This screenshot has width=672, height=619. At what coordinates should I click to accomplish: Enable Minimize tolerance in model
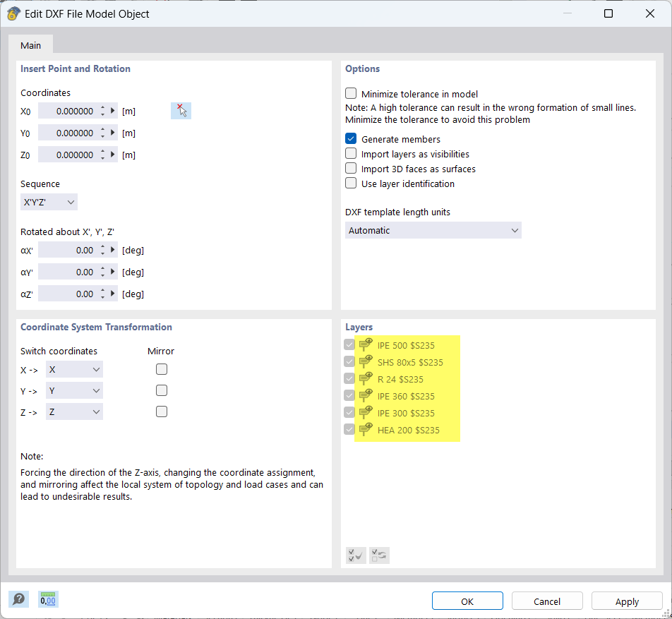pos(351,93)
